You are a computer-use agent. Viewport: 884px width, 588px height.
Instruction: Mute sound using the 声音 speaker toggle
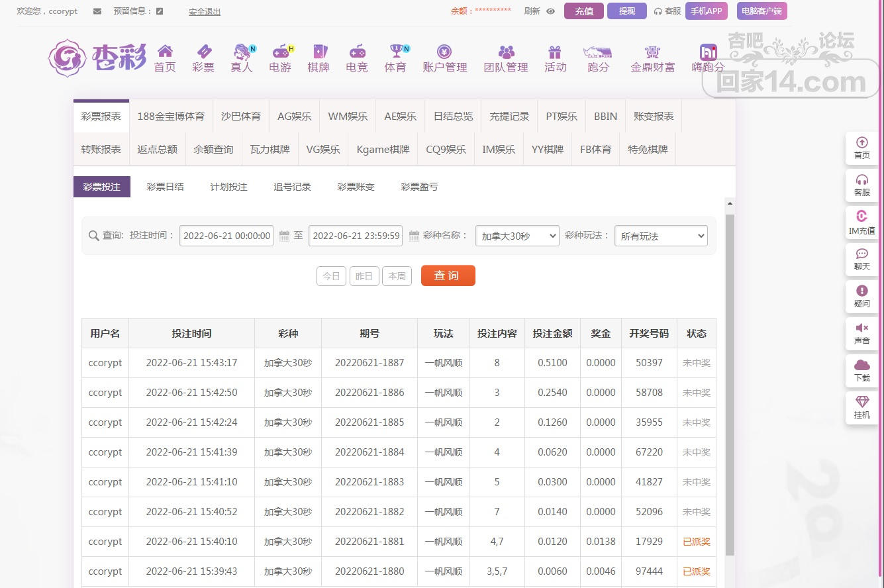tap(861, 328)
